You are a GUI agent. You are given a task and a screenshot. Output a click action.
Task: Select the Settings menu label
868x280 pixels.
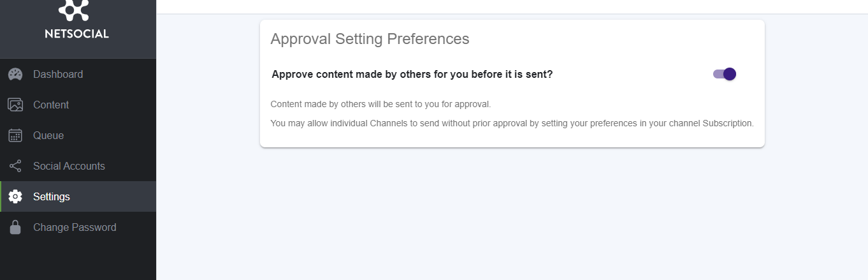tap(52, 196)
